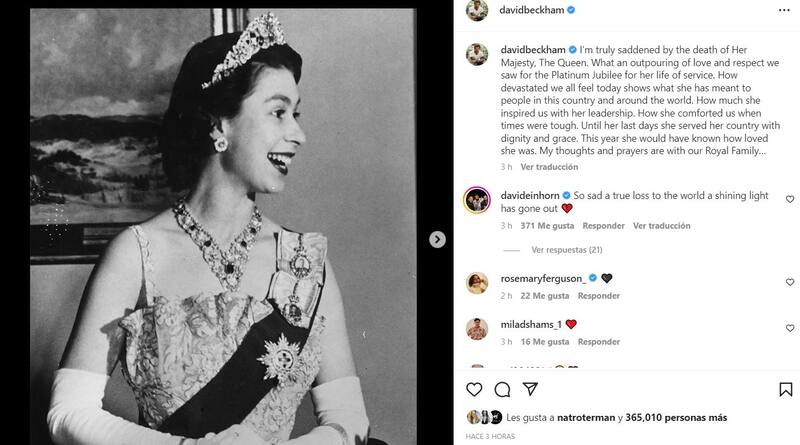This screenshot has height=445, width=800.
Task: Expand "Ver respuestas (21)" replies
Action: [x=566, y=249]
